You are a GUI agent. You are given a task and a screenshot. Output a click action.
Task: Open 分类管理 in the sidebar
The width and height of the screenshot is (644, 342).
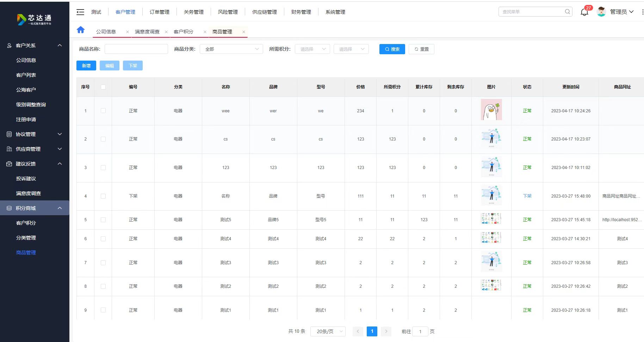[26, 238]
